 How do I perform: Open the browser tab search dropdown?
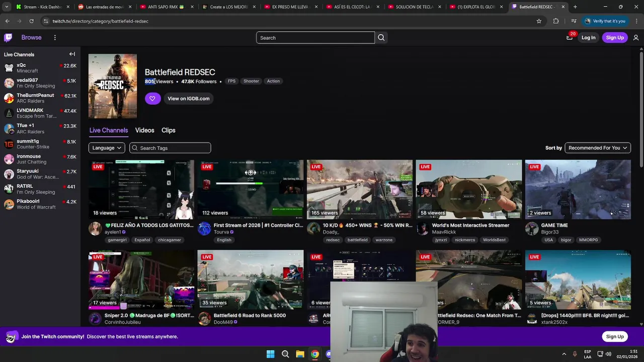(x=7, y=7)
